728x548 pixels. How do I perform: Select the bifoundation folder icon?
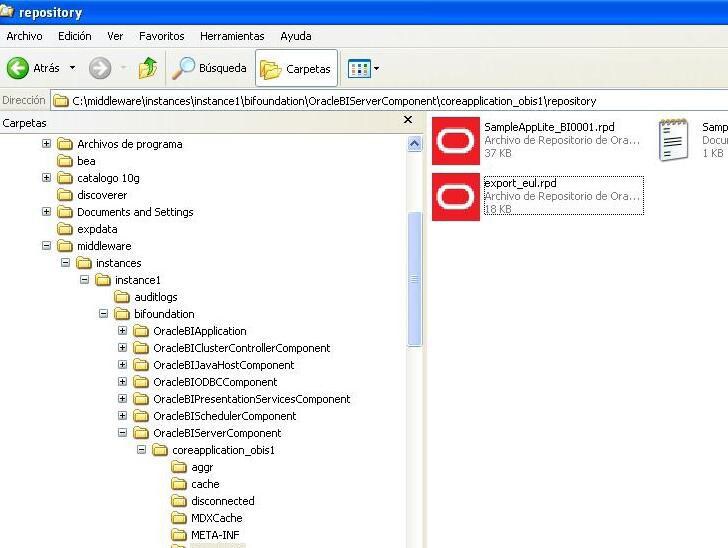[122, 314]
